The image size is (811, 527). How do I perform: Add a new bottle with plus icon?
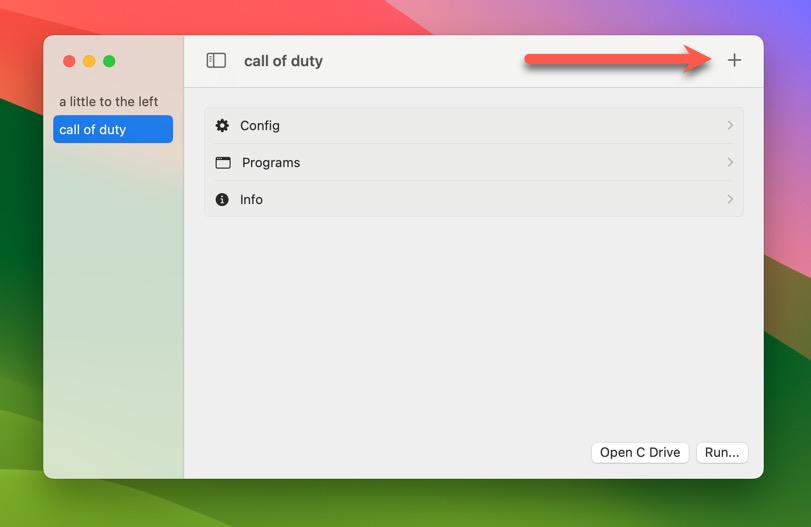click(x=734, y=60)
